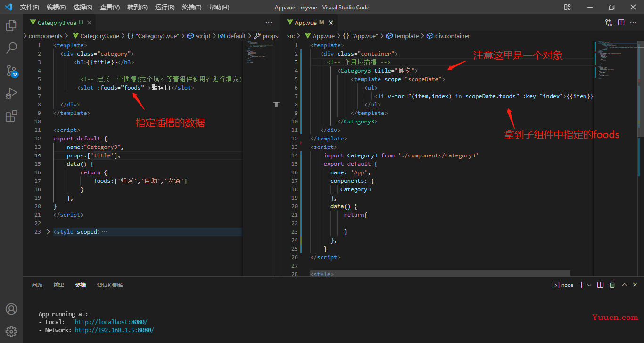Click components in left breadcrumb
The width and height of the screenshot is (644, 343).
click(46, 36)
